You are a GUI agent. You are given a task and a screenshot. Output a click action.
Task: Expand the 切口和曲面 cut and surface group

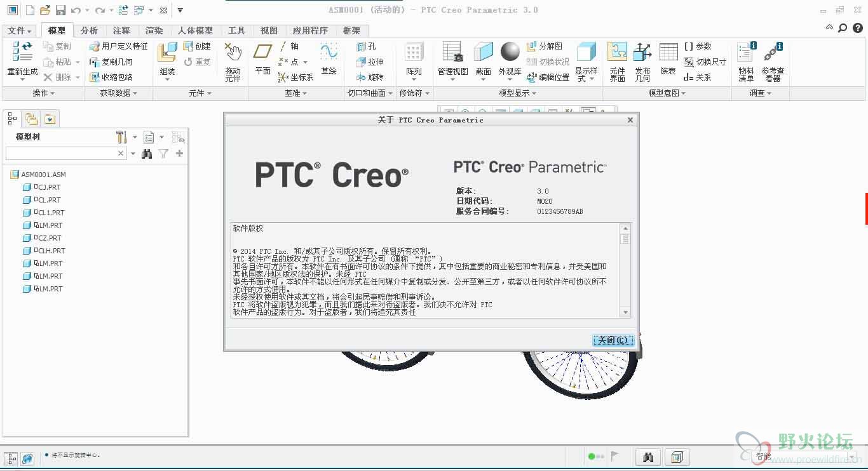pyautogui.click(x=370, y=93)
